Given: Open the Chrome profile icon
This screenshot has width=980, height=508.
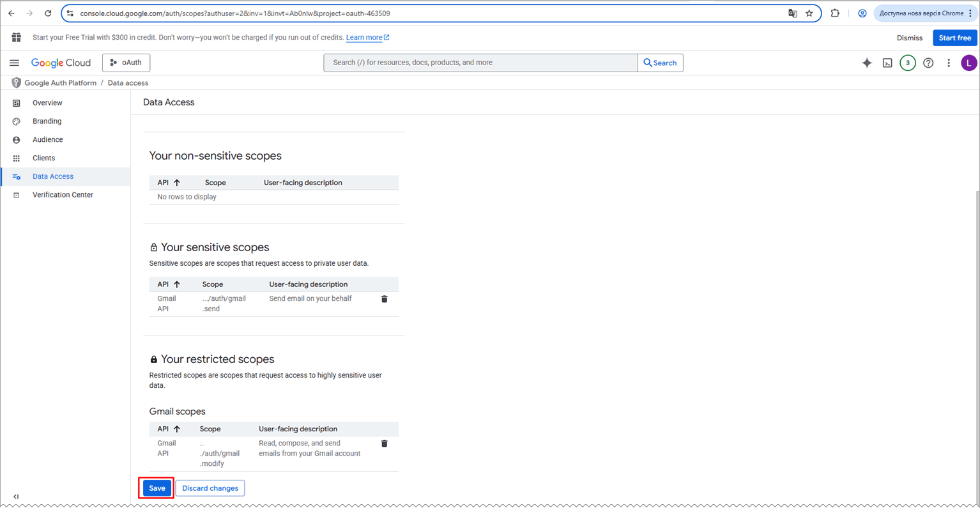Looking at the screenshot, I should pos(862,13).
